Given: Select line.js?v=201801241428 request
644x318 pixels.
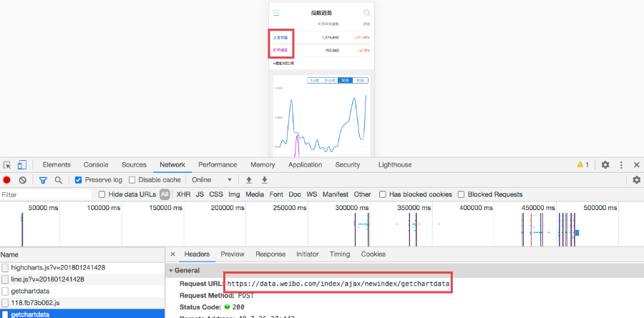Looking at the screenshot, I should point(82,279).
